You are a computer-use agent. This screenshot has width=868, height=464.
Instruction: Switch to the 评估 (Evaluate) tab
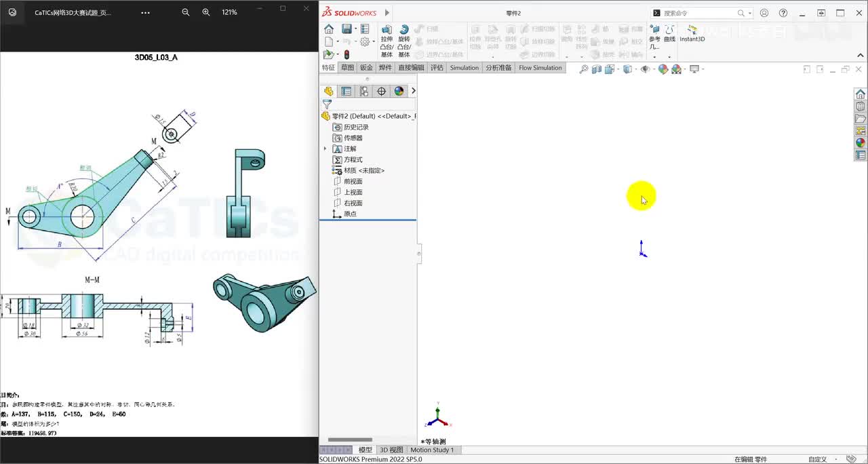click(437, 68)
